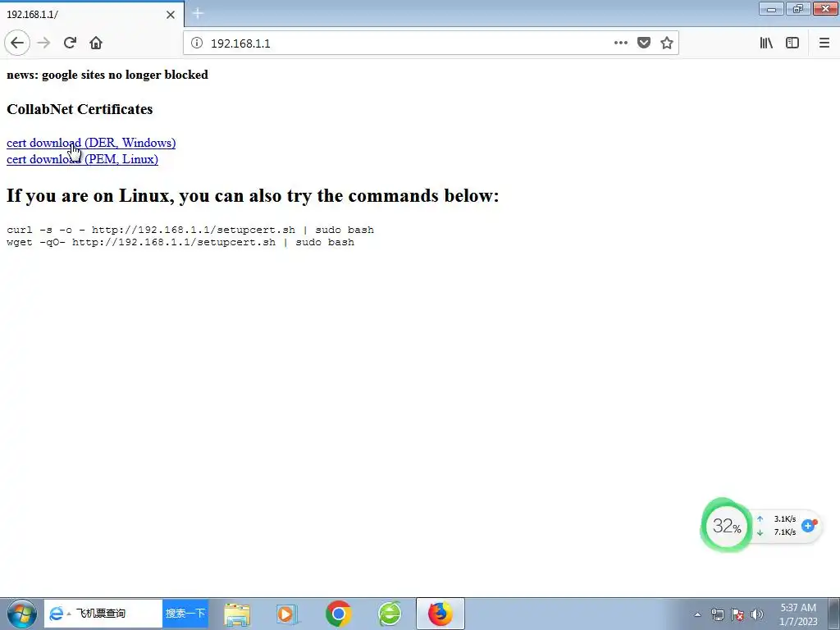Click the 7.1K/s download speed reading
The width and height of the screenshot is (840, 630).
[784, 532]
